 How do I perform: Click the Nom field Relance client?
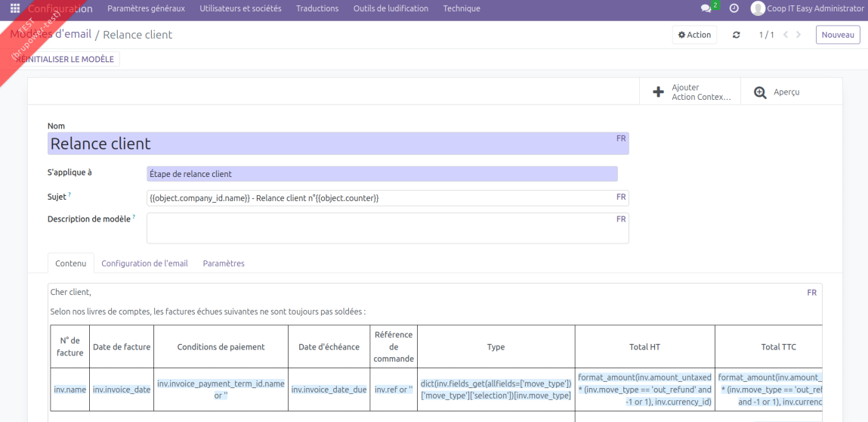(x=338, y=144)
